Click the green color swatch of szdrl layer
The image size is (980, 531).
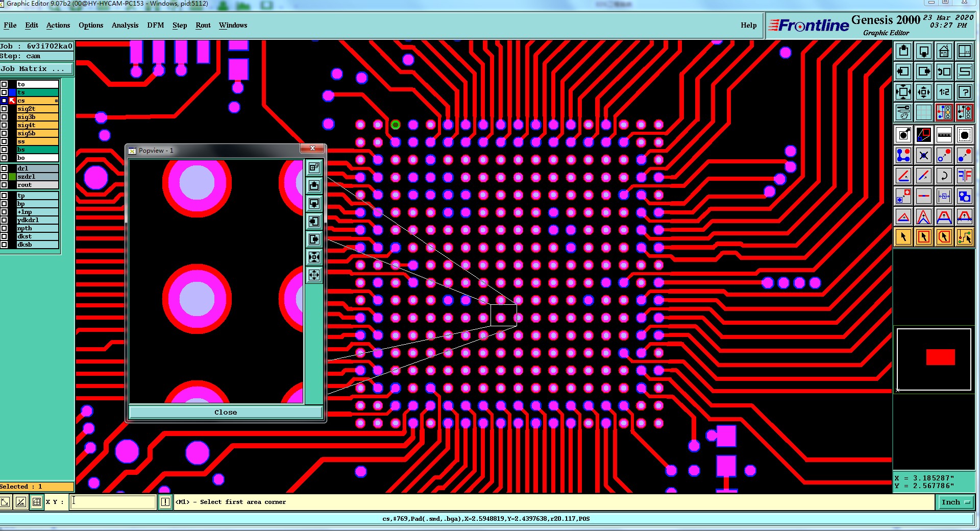12,177
